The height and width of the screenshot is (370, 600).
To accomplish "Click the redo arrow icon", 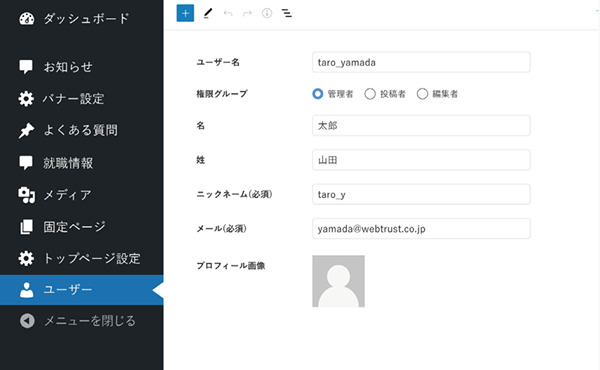I will coord(247,13).
